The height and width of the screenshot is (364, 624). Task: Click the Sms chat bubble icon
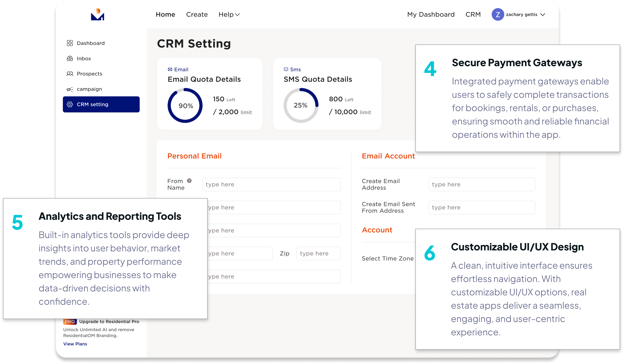[x=286, y=70]
